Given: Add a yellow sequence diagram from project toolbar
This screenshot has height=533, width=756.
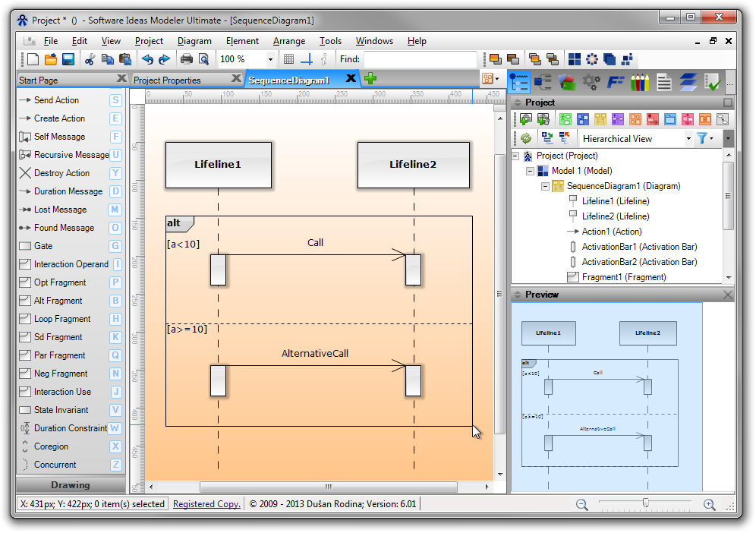Looking at the screenshot, I should pyautogui.click(x=600, y=119).
